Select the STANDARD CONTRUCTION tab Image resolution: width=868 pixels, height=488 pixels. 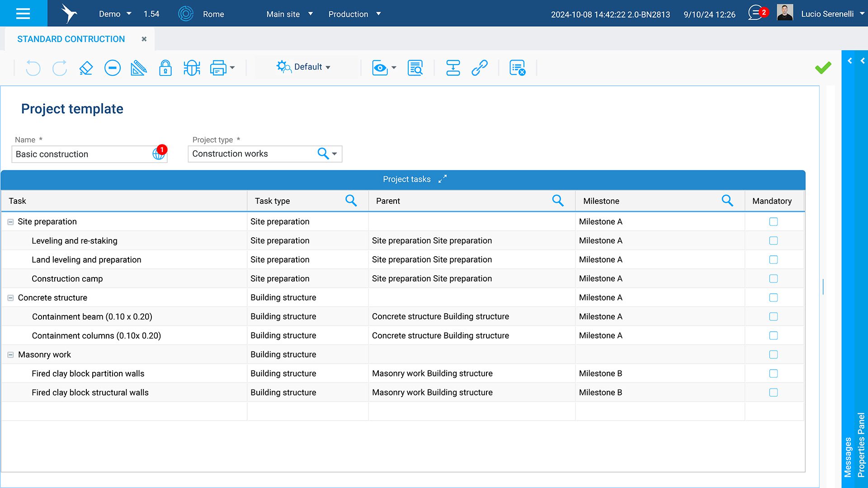pos(71,39)
